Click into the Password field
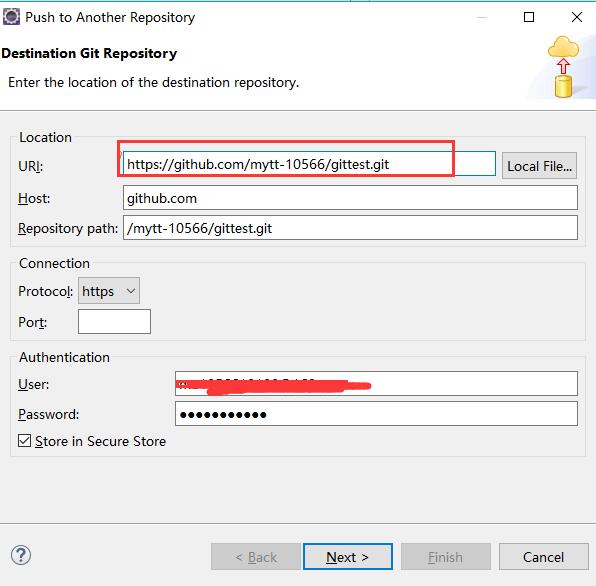 click(376, 414)
